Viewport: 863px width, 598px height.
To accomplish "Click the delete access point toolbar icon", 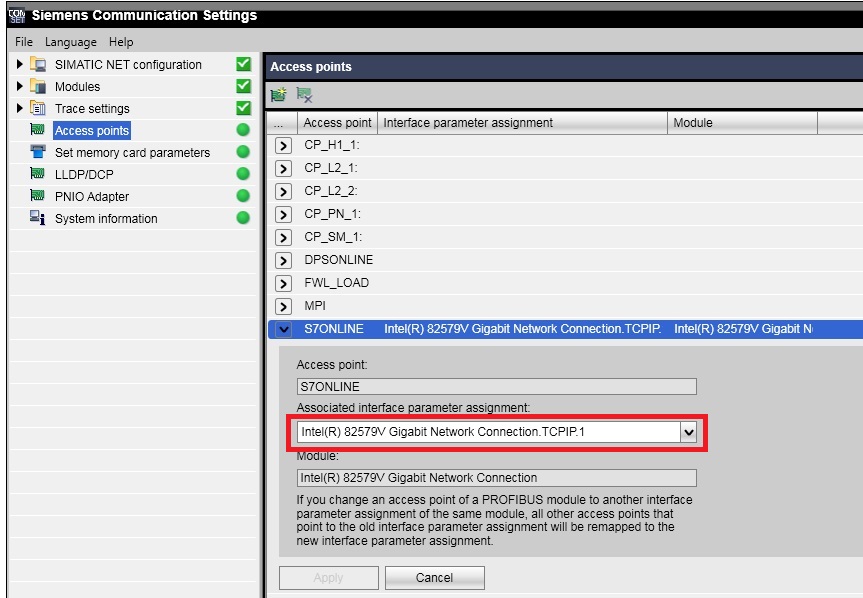I will (x=304, y=95).
